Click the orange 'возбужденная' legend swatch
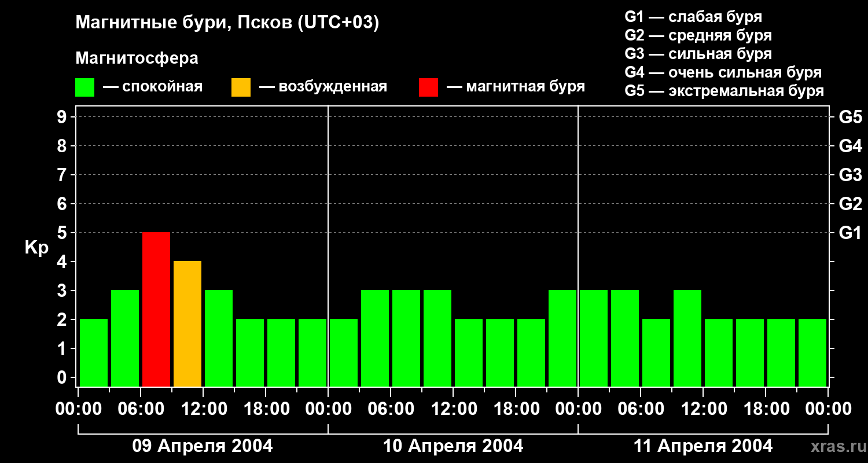The height and width of the screenshot is (463, 868). tap(241, 87)
